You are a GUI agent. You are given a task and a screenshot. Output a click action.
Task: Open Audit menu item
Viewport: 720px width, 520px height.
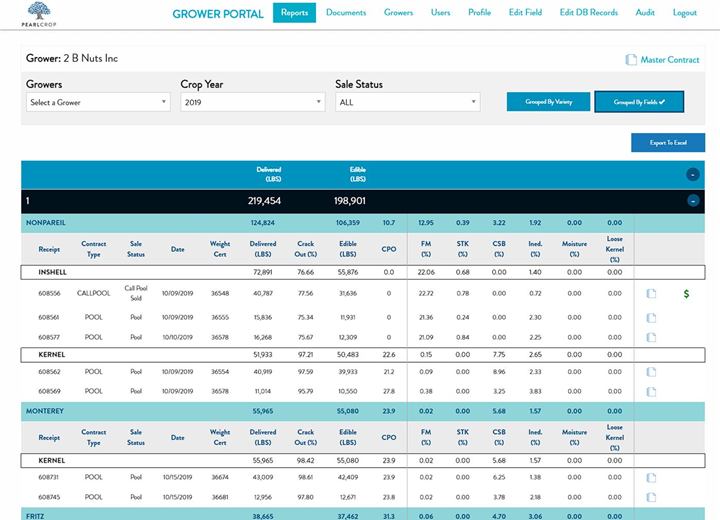645,12
